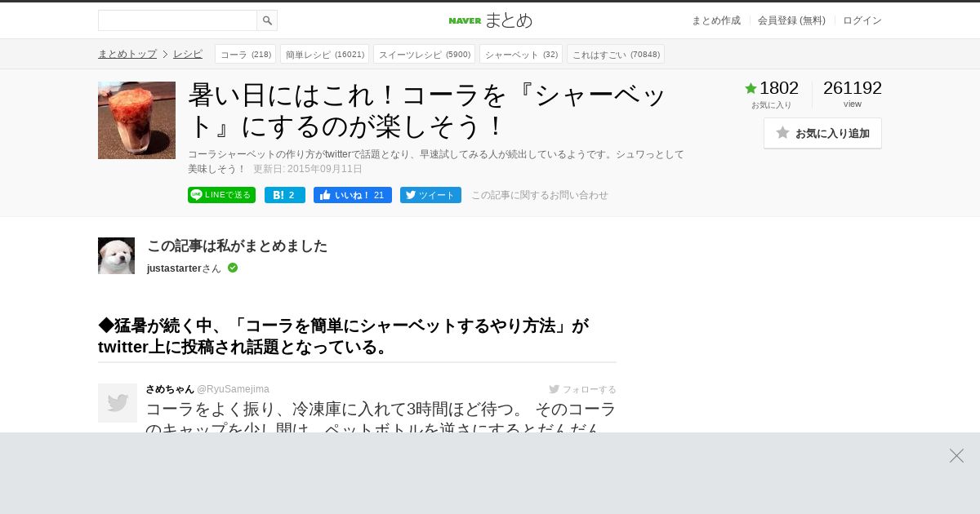Open justastarter profile name link
The height and width of the screenshot is (514, 980).
pos(174,268)
